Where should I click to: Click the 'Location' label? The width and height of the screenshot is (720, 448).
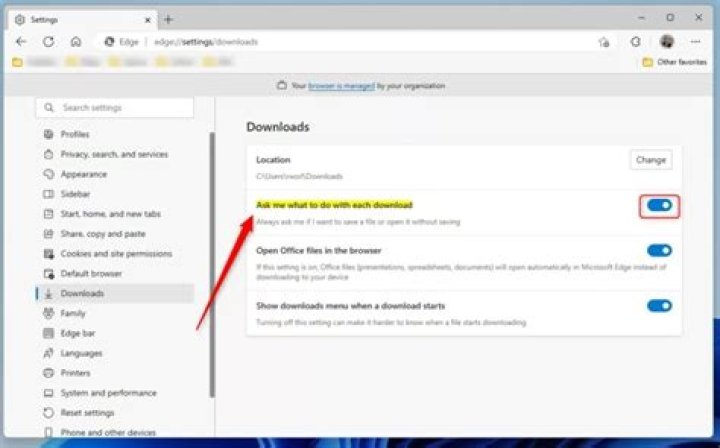273,160
